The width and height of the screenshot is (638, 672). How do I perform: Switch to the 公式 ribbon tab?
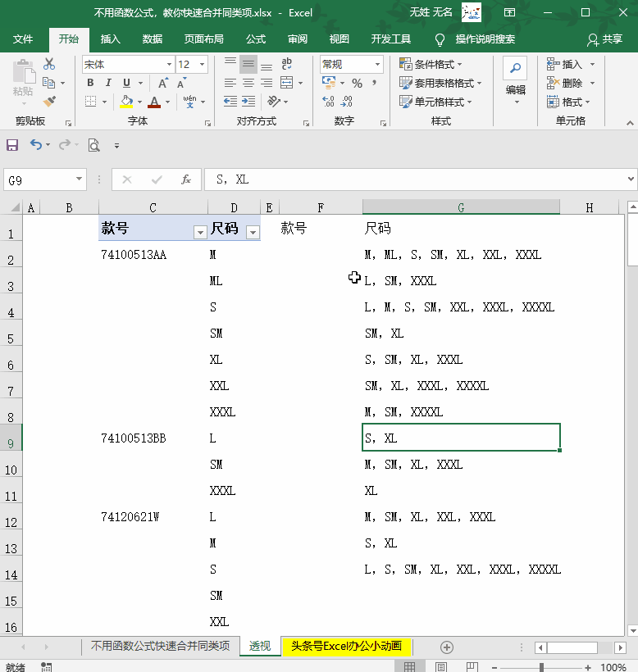[x=256, y=39]
